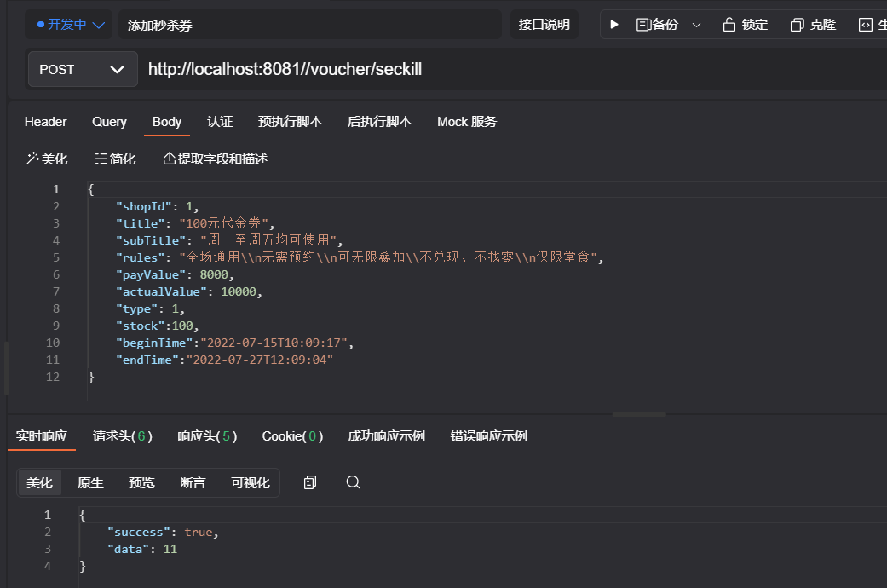Viewport: 887px width, 588px height.
Task: Open the Query tab
Action: coord(109,122)
